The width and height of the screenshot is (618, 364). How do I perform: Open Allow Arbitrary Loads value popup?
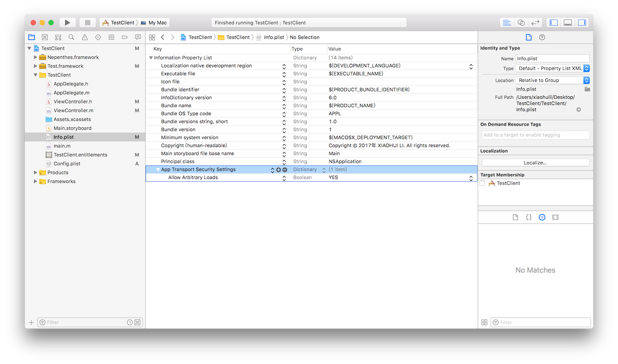[471, 178]
